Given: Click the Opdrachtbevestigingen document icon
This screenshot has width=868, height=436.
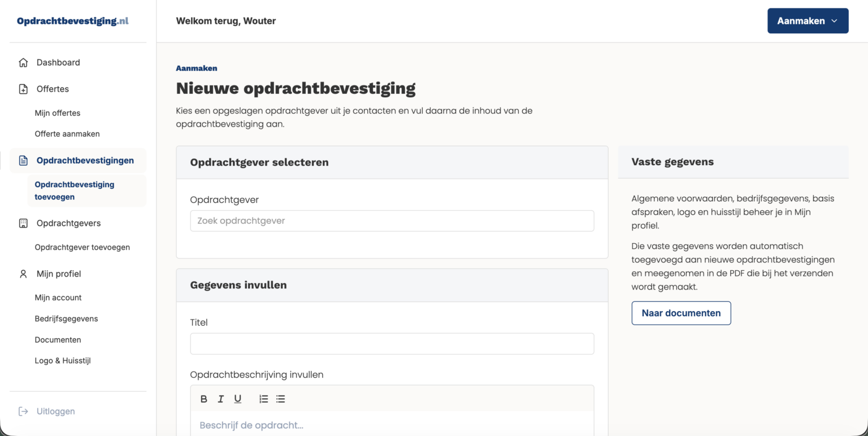Looking at the screenshot, I should [23, 161].
